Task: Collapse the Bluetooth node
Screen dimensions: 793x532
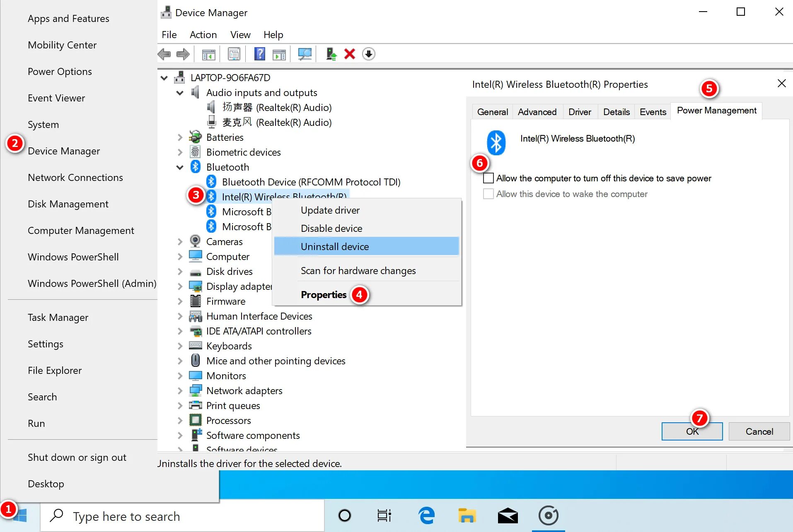Action: coord(180,167)
